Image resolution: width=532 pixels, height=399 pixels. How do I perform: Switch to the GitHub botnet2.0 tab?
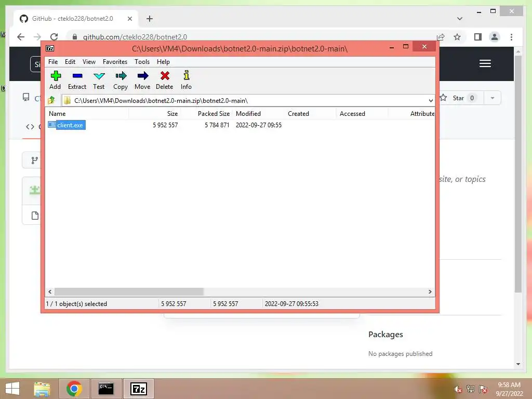(x=72, y=19)
